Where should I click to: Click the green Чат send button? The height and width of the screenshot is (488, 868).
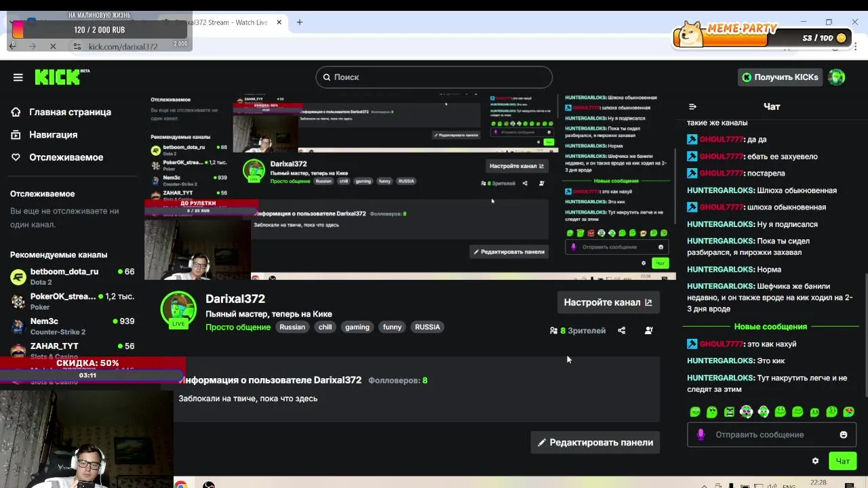843,461
